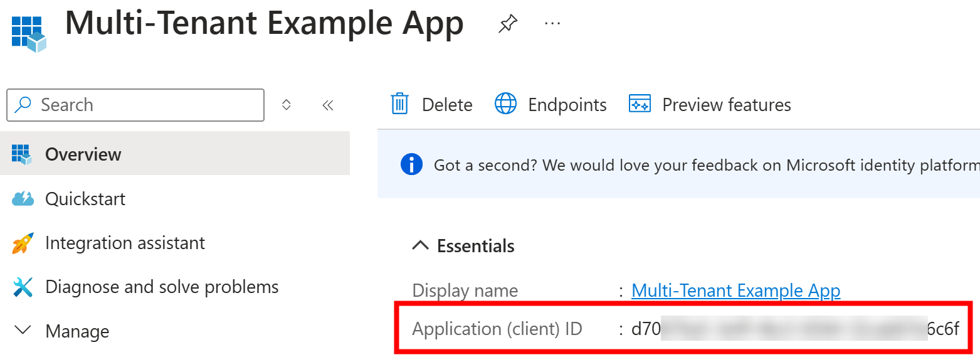Toggle expand/collapse all menu arrows
This screenshot has height=357, width=980.
(x=287, y=105)
